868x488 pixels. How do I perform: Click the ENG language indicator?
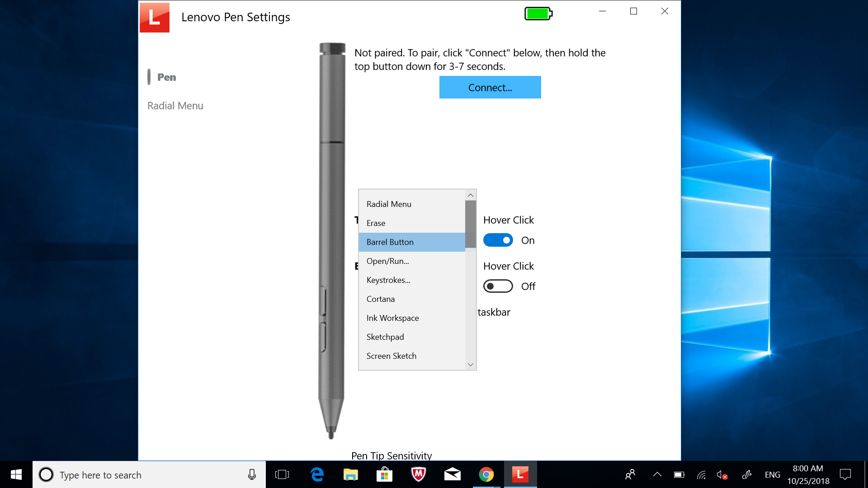pos(772,475)
